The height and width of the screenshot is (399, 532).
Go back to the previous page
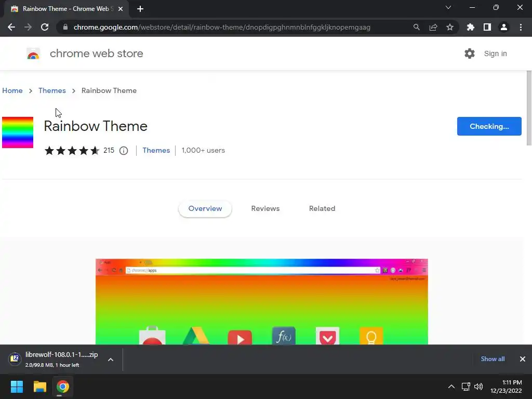pyautogui.click(x=11, y=27)
